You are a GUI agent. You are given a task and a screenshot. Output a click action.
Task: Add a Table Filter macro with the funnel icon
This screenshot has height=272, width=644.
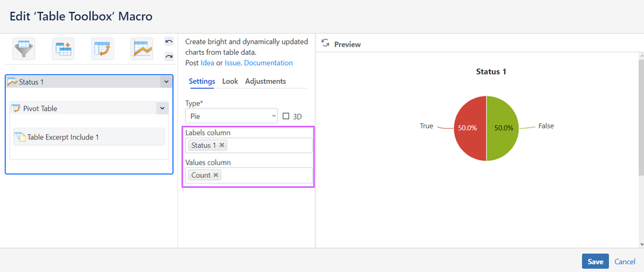point(24,48)
